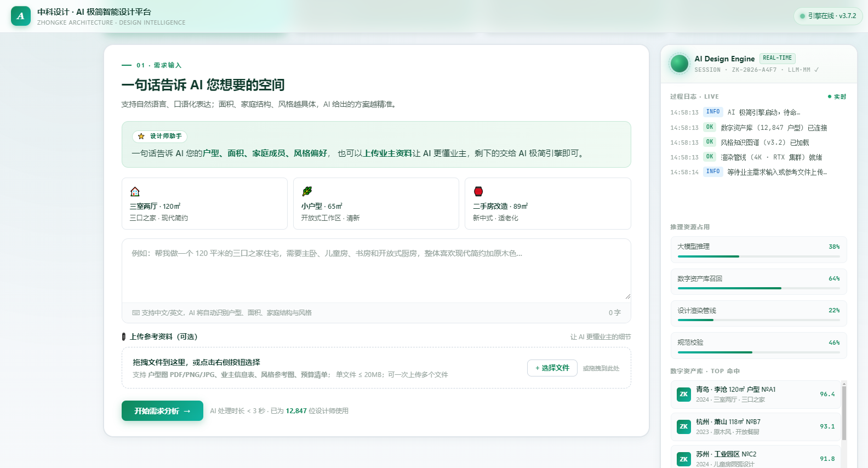
Task: Click the 0 字 character counter
Action: click(614, 313)
